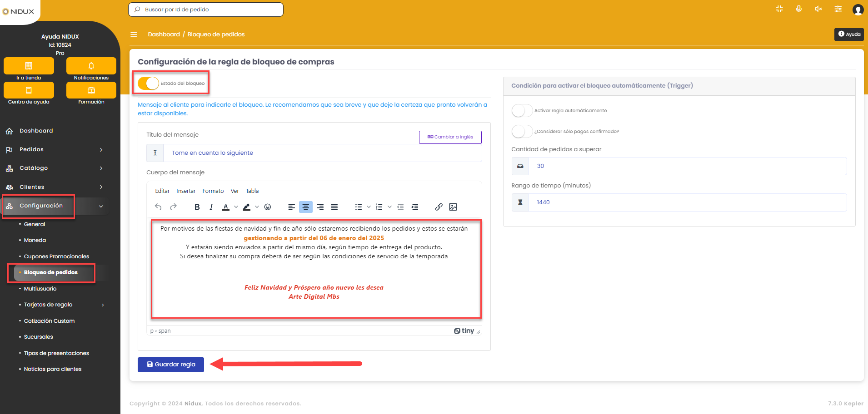Toggle ¿Considerar sólo pagos confirmado? switch
The height and width of the screenshot is (414, 868).
click(522, 132)
